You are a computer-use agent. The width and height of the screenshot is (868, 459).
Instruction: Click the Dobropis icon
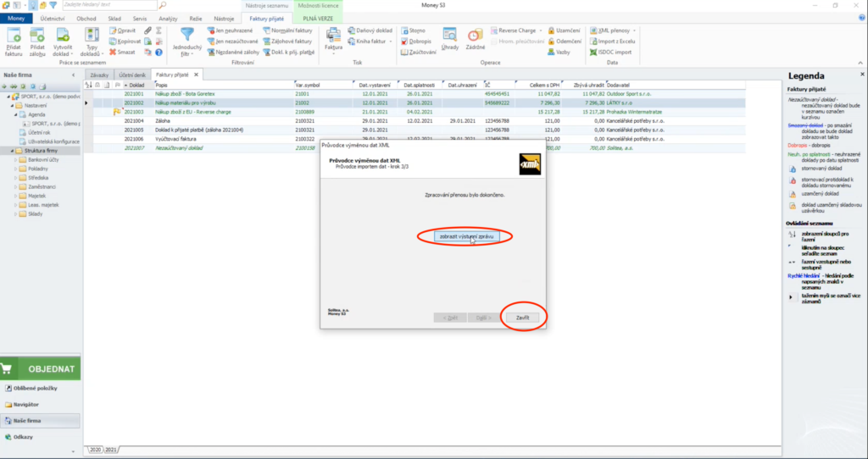(416, 41)
